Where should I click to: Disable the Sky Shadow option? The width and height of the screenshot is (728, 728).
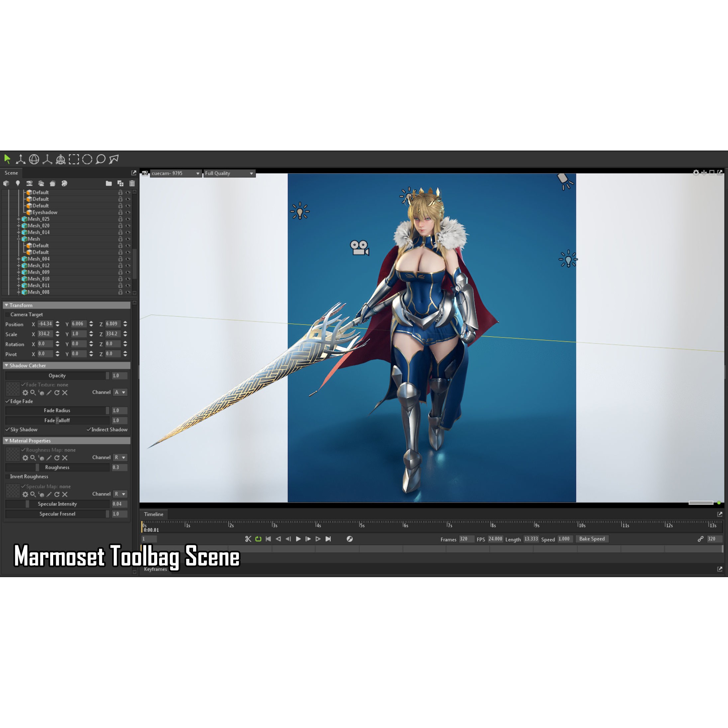8,430
